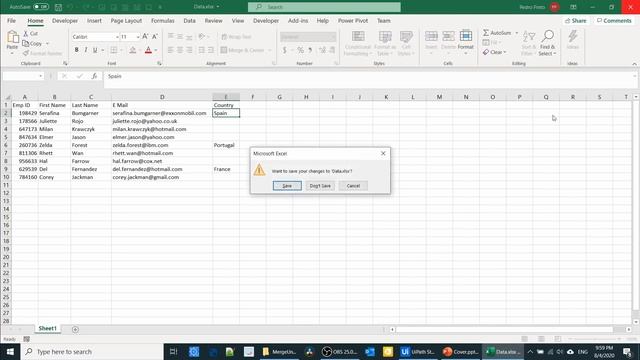The height and width of the screenshot is (360, 640).
Task: Open the Comments pane button
Action: pos(614,20)
